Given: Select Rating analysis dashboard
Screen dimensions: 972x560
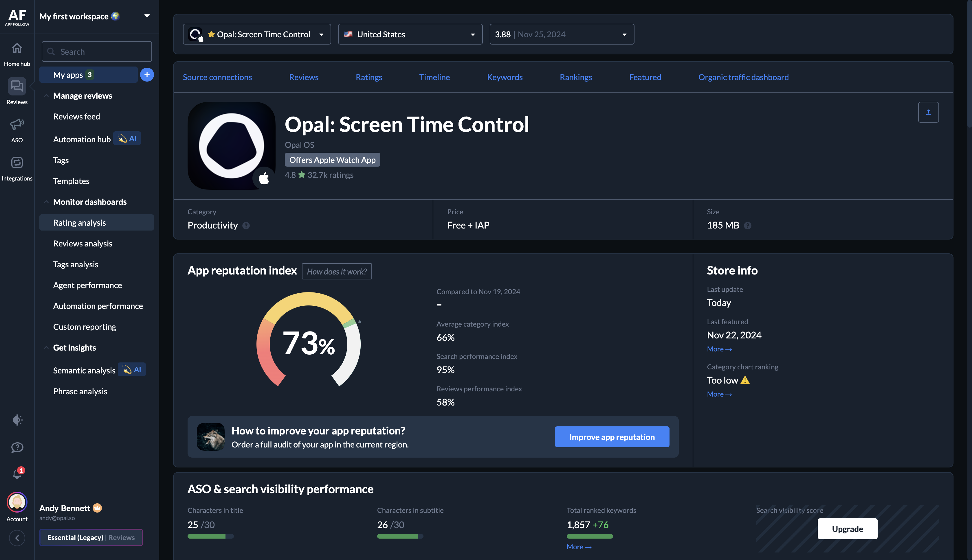Looking at the screenshot, I should [97, 223].
